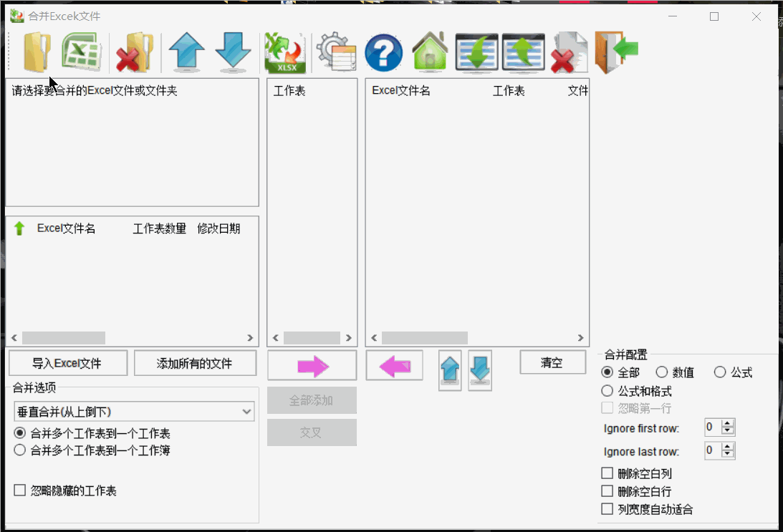This screenshot has width=783, height=532.
Task: Click the 修改日期 column header
Action: [218, 228]
